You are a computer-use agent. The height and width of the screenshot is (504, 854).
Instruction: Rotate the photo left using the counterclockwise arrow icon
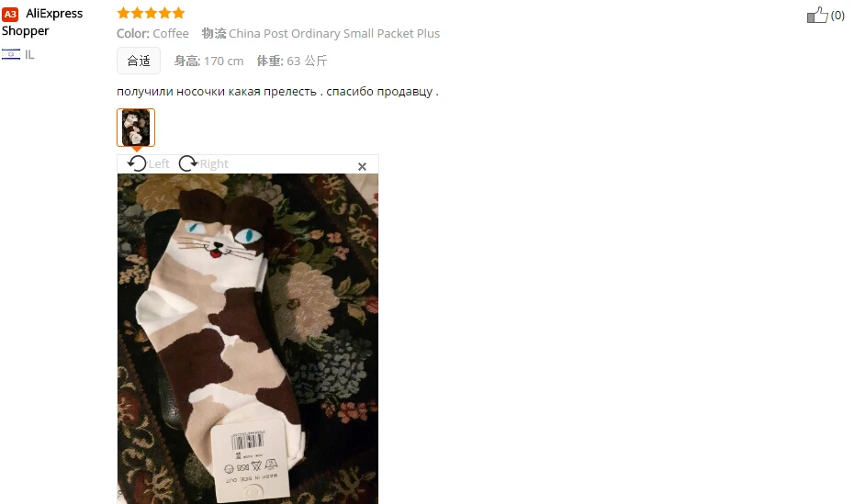[137, 163]
